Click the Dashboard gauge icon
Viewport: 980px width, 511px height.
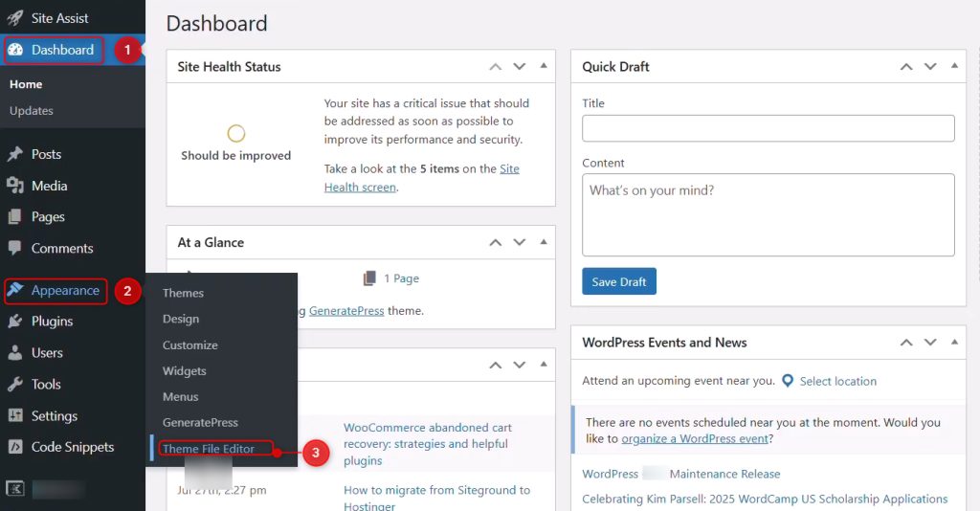[15, 50]
